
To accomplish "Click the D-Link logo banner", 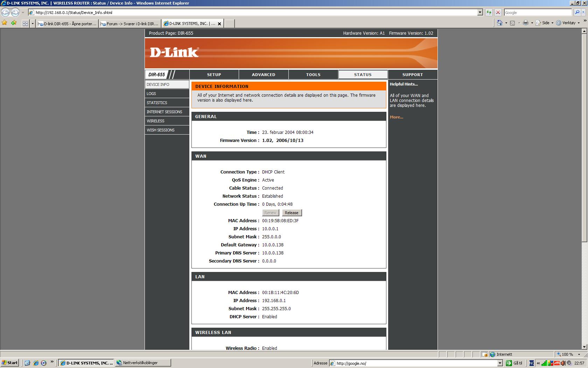I will (x=291, y=53).
